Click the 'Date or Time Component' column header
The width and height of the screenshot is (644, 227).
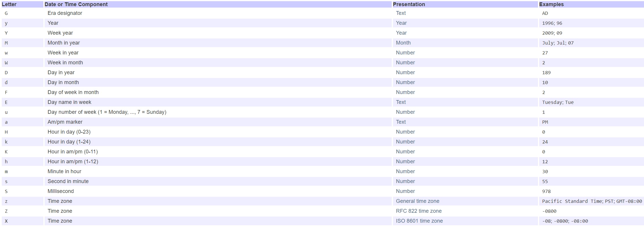point(76,4)
